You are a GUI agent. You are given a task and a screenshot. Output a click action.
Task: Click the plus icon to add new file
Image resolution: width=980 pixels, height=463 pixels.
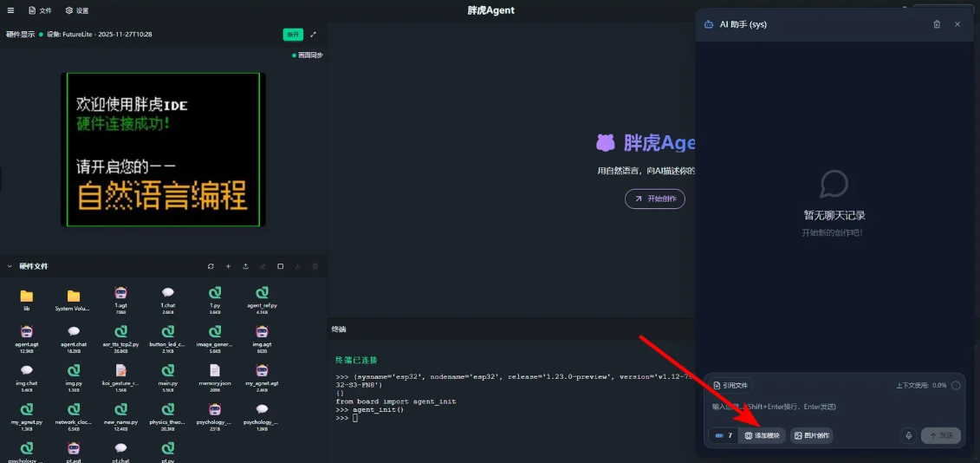[228, 266]
